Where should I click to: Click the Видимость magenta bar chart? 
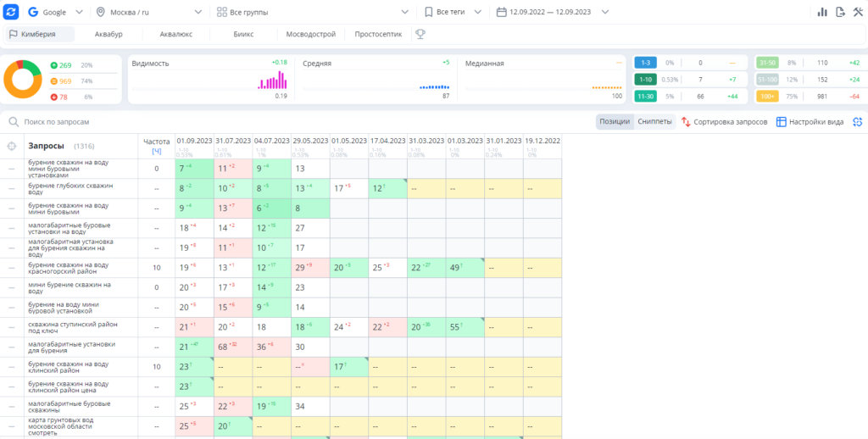pyautogui.click(x=273, y=81)
